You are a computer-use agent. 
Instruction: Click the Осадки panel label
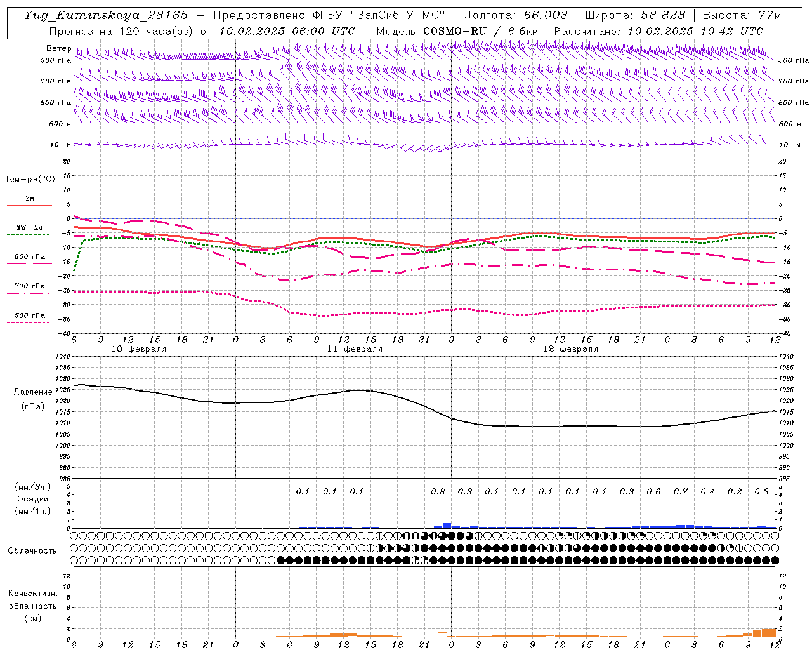click(x=33, y=499)
